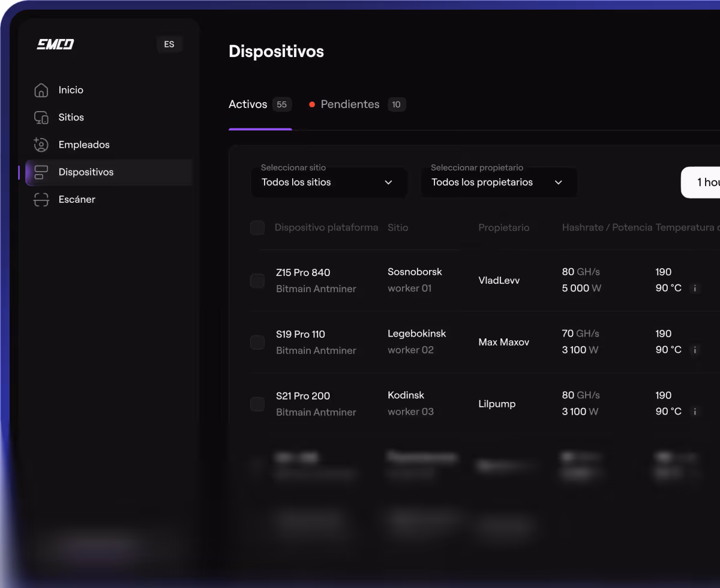
Task: Click worker 01 label
Action: point(410,288)
